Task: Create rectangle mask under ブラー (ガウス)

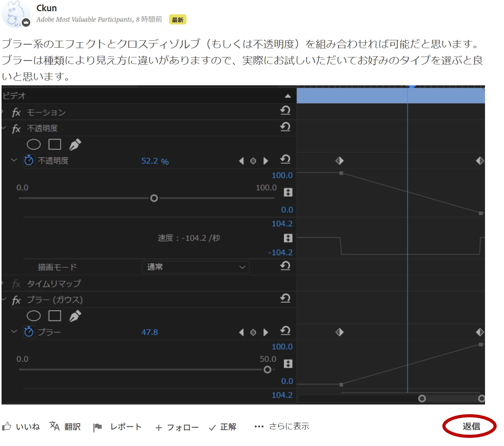Action: (x=55, y=316)
